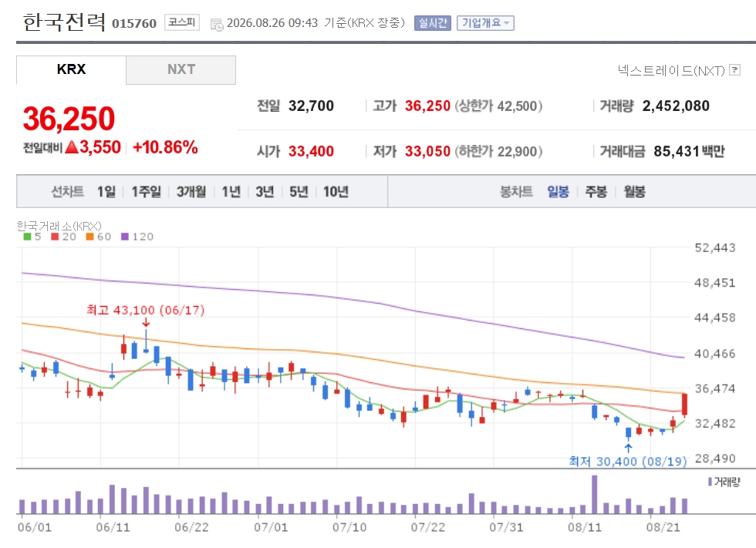Click the 최고 43,100 (06/17) chart annotation
The width and height of the screenshot is (756, 548).
coord(146,310)
